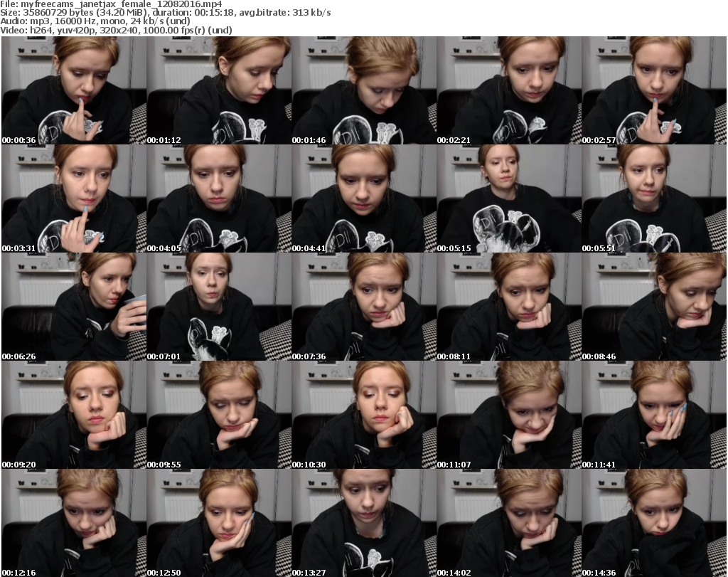View the frame stamped 00:14:36

654,523
